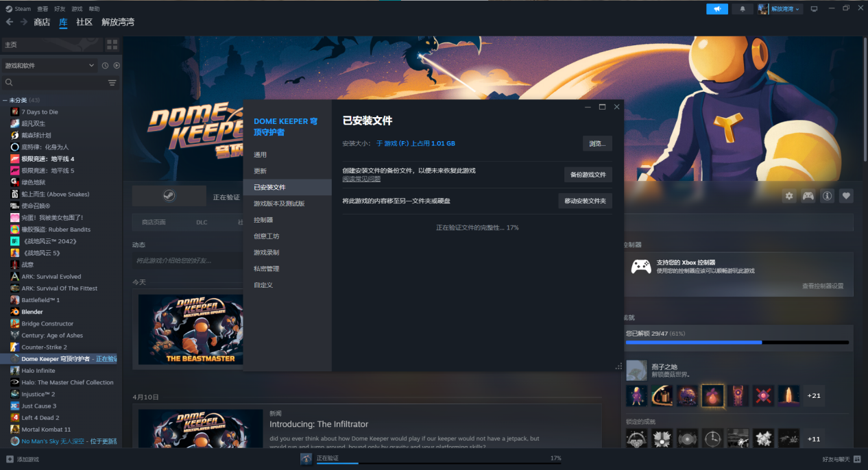Click the achievements progress bar
The image size is (868, 470).
tap(737, 342)
